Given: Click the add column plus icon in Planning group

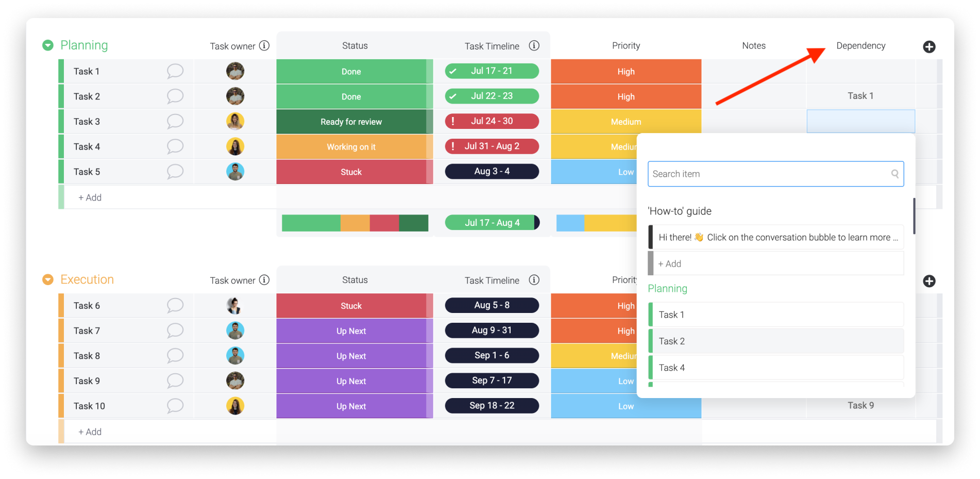Looking at the screenshot, I should (x=929, y=47).
